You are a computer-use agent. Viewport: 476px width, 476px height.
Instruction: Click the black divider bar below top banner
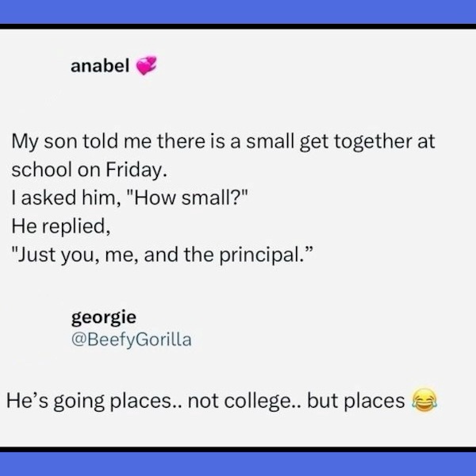coord(238,26)
